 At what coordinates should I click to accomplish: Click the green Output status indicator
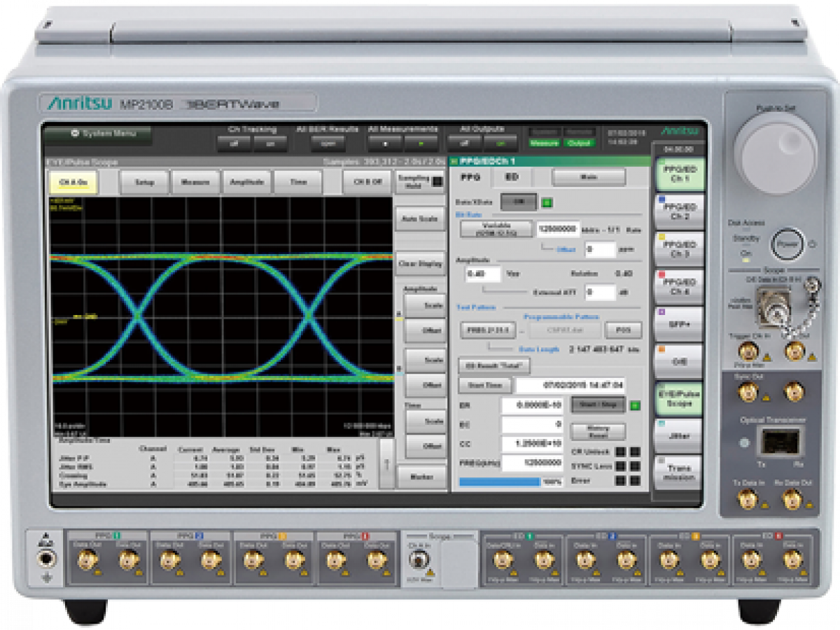[x=578, y=143]
